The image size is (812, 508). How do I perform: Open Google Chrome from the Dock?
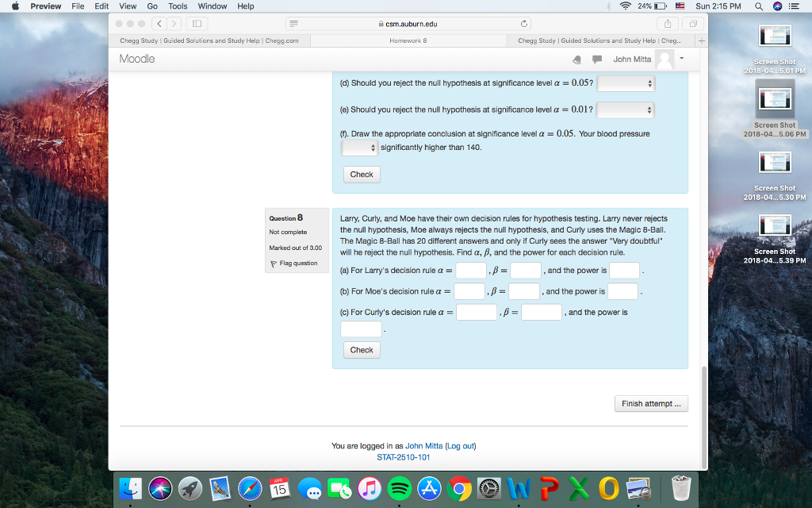(459, 489)
